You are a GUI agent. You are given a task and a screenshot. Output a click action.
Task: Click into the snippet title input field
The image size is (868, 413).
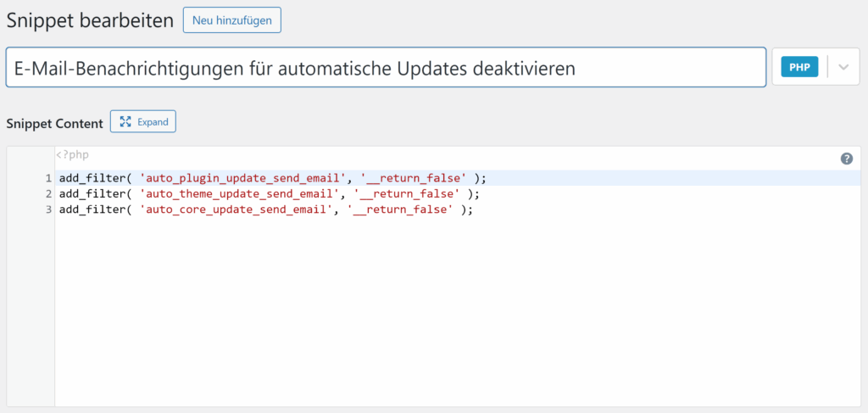pyautogui.click(x=386, y=68)
